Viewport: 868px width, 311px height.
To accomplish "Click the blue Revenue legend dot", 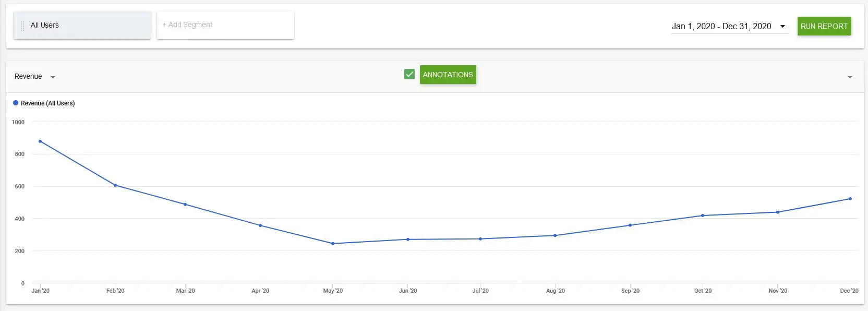I will pyautogui.click(x=16, y=103).
